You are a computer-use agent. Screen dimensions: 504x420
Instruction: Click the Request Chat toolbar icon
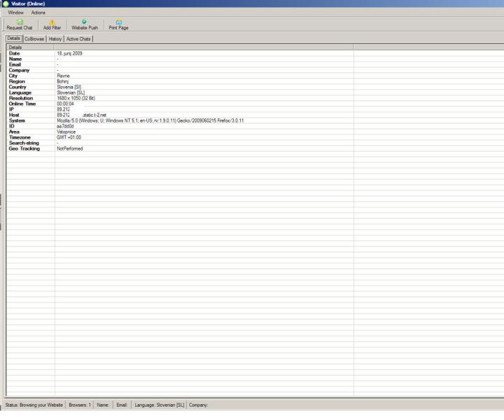click(20, 22)
